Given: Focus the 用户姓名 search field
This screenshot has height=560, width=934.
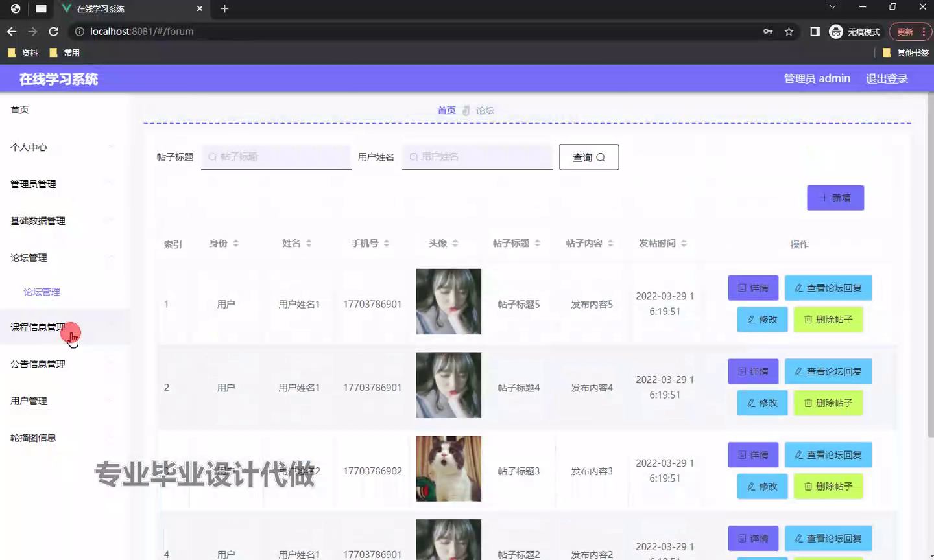Looking at the screenshot, I should coord(477,157).
